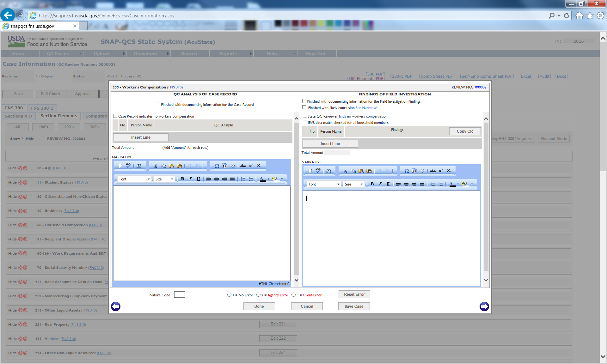Screen dimensions: 607x364
Task: Toggle bold in the left narrative editor
Action: tap(182, 179)
